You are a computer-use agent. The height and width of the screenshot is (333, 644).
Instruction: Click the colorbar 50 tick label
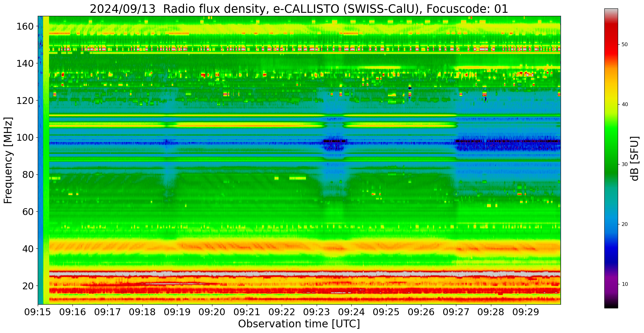[625, 45]
